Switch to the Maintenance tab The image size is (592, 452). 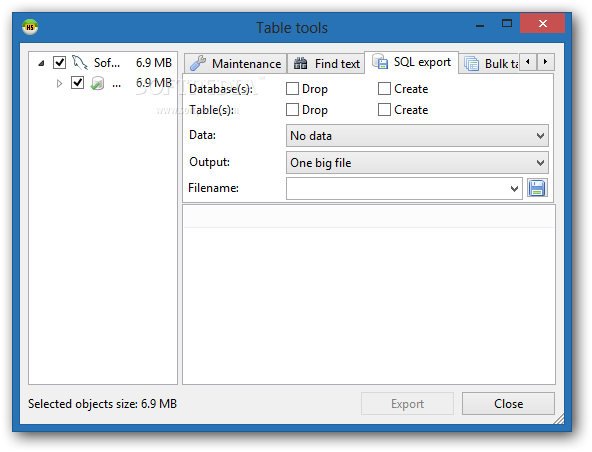[236, 63]
